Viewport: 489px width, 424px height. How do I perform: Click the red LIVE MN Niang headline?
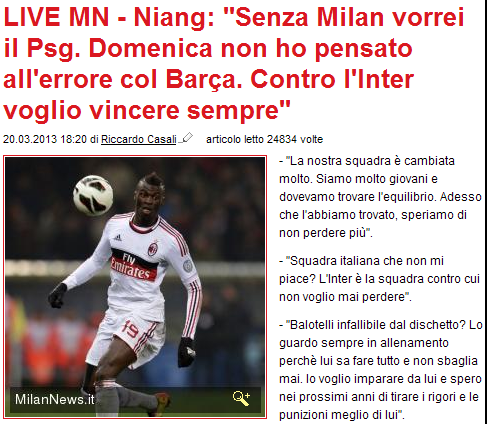[x=234, y=63]
